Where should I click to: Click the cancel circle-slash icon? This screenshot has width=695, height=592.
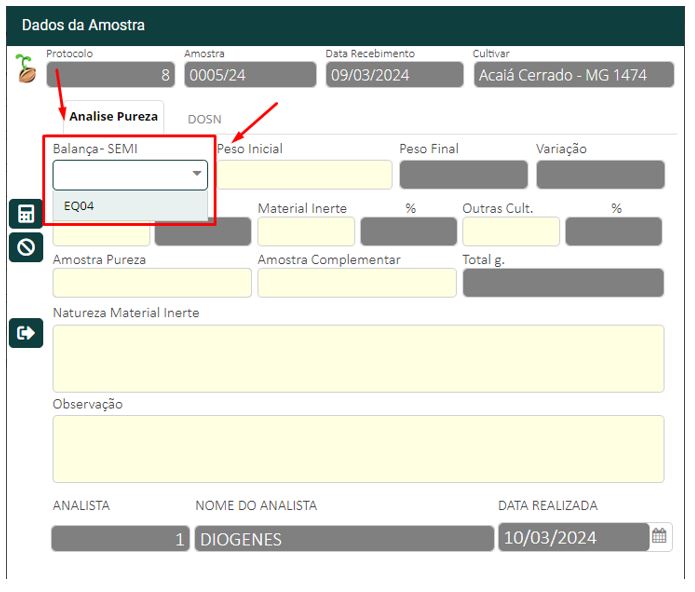click(x=26, y=247)
